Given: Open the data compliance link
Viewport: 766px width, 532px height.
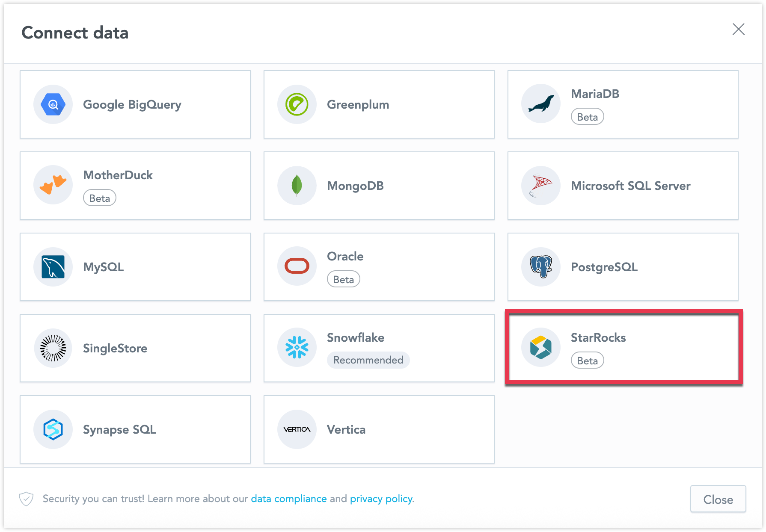Looking at the screenshot, I should [288, 499].
